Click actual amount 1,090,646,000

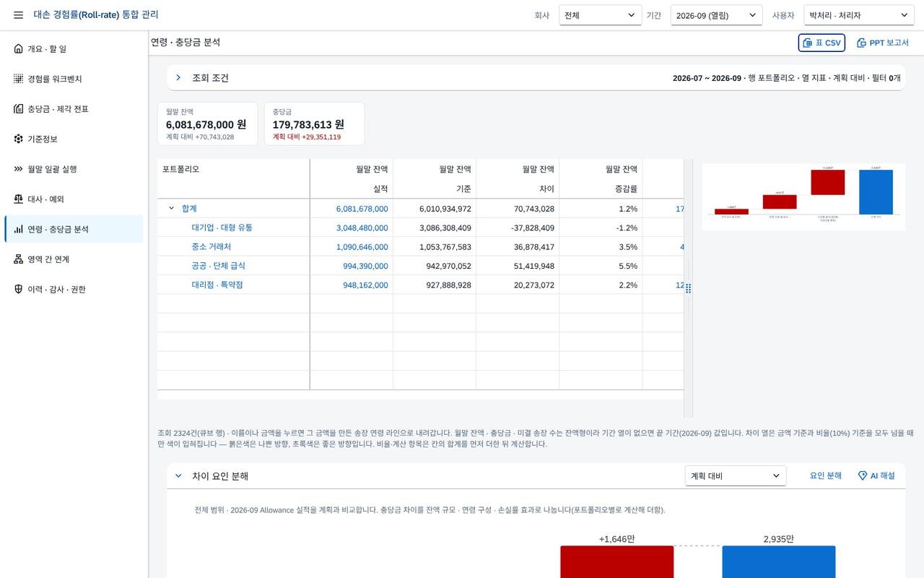362,247
